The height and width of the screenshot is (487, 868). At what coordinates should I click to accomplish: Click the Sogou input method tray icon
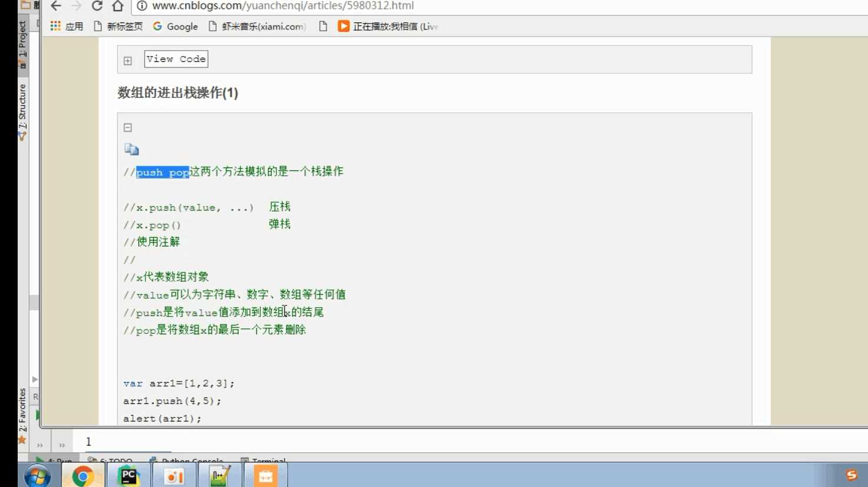pos(851,475)
